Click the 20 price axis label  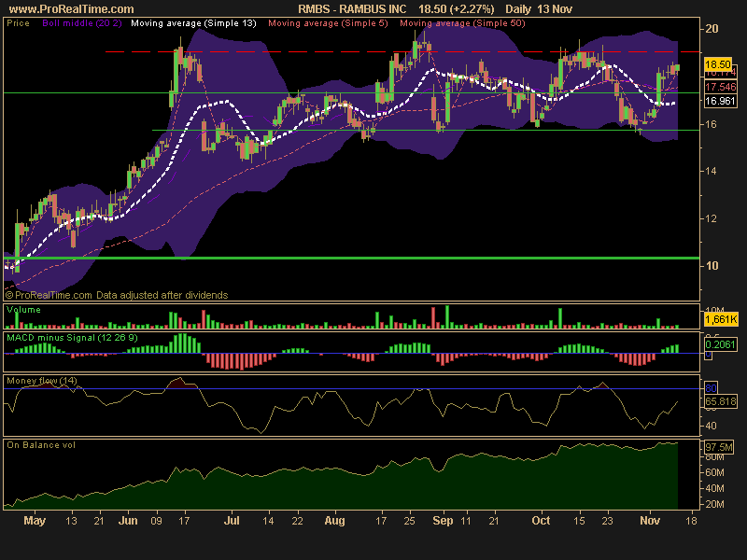coord(712,29)
